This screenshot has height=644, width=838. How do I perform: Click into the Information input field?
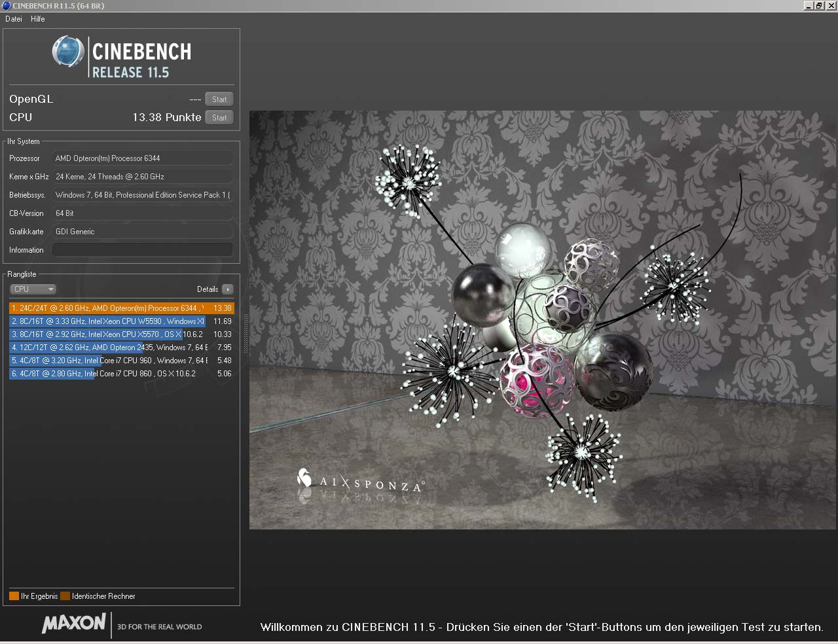(x=142, y=250)
